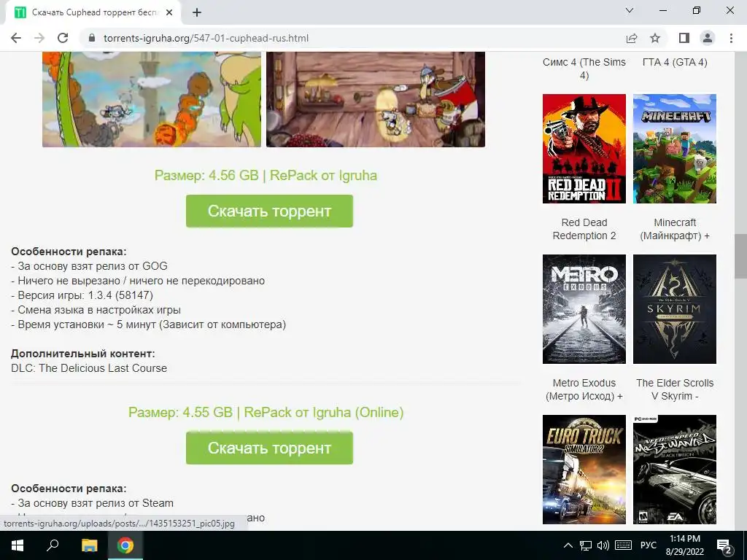Click 'Версия игры: 1.3.4 (58147)' line
The image size is (747, 560).
(82, 295)
